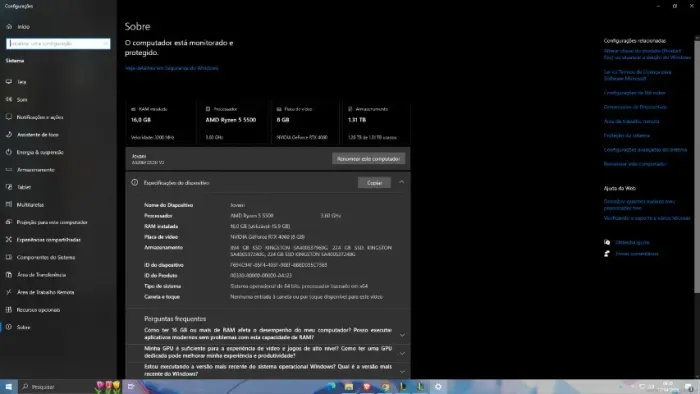Open the multiple languages support link
This screenshot has width=700, height=394.
(647, 218)
